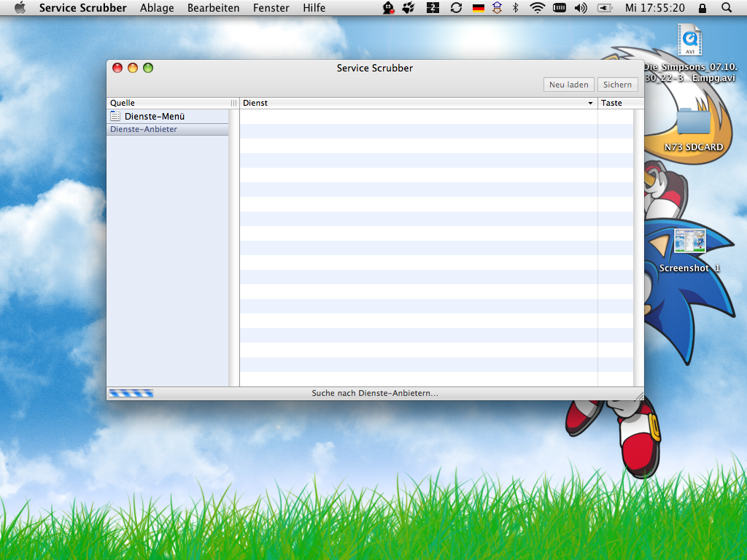Close the Service Scrubber window
The height and width of the screenshot is (560, 747).
pyautogui.click(x=117, y=68)
